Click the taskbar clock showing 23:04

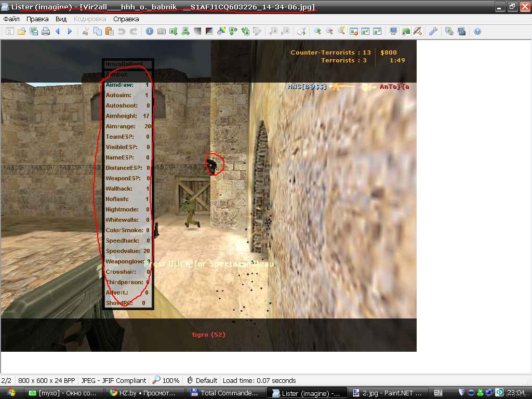coord(516,393)
